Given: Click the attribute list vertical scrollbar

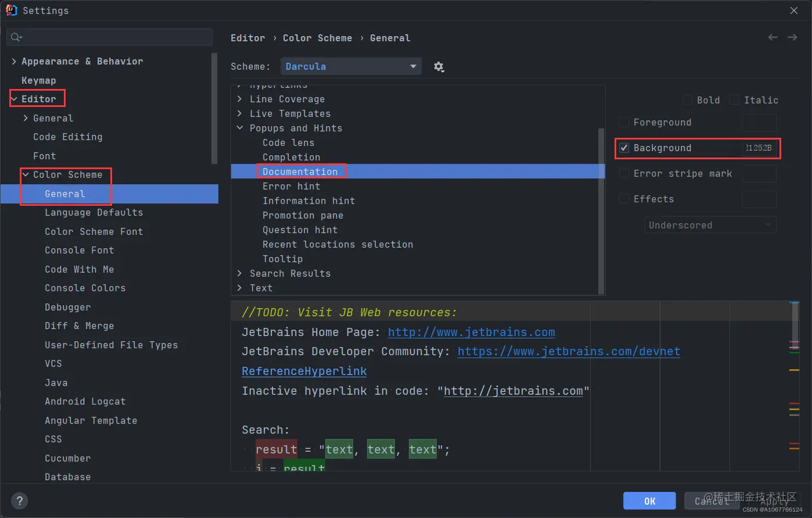Looking at the screenshot, I should 601,210.
